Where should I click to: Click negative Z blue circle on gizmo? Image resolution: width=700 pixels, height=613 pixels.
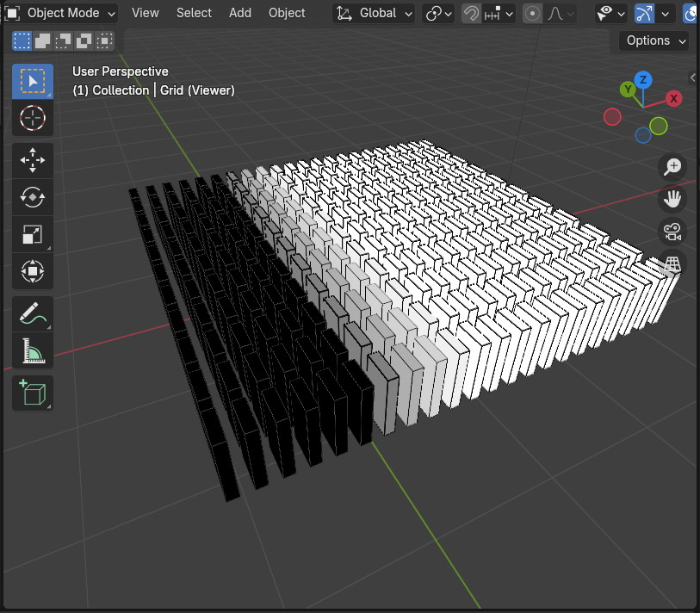tap(643, 135)
